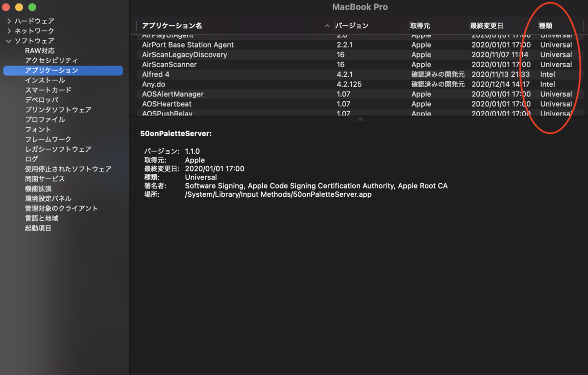The image size is (588, 375).
Task: Click the split pane divider handle
Action: pyautogui.click(x=361, y=119)
